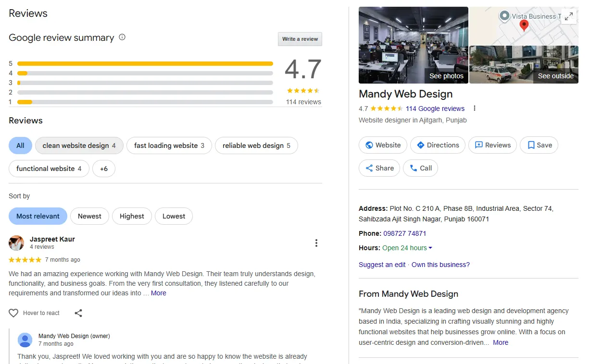Viewport: 615px width, 364px height.
Task: Open business options three-dot menu
Action: coord(475,108)
